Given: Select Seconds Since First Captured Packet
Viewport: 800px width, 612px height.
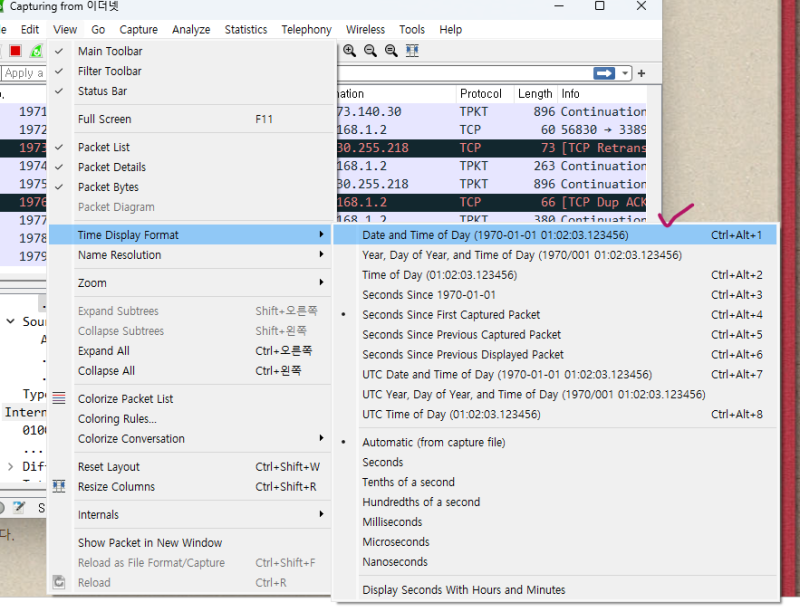Looking at the screenshot, I should pos(451,315).
